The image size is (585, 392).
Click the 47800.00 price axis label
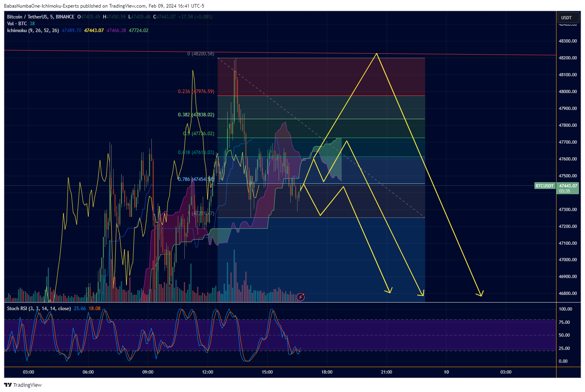point(568,125)
